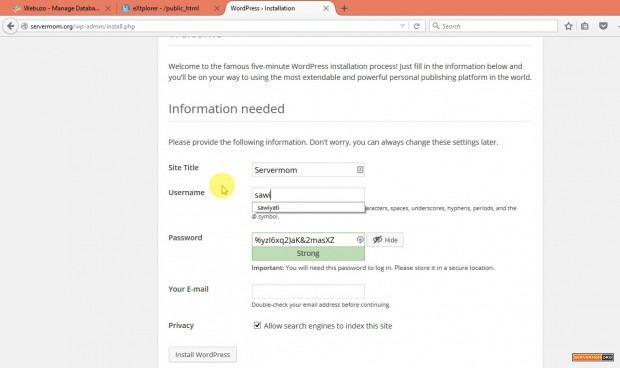
Task: Click the icon inside Site Title field
Action: point(360,170)
